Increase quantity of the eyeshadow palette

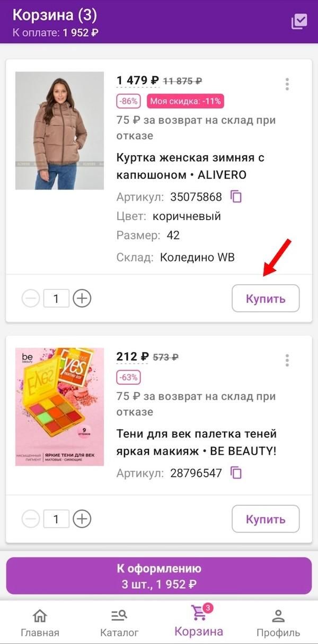[82, 518]
